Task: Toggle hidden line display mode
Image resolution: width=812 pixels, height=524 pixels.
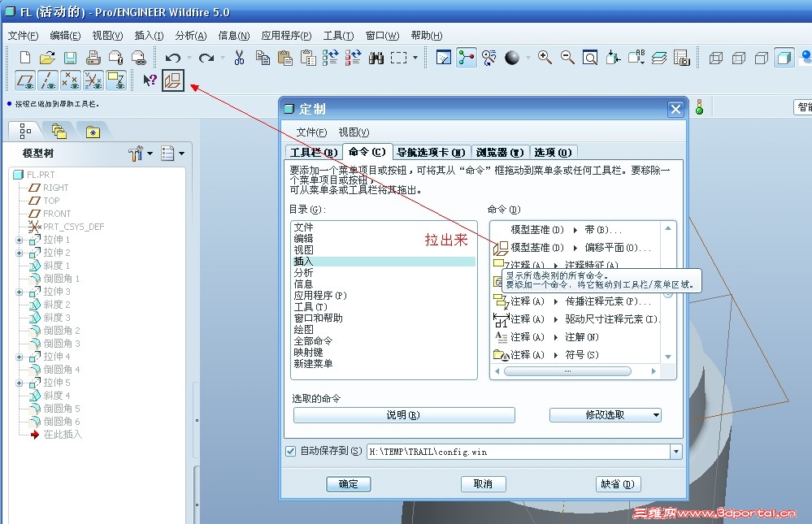Action: [739, 58]
